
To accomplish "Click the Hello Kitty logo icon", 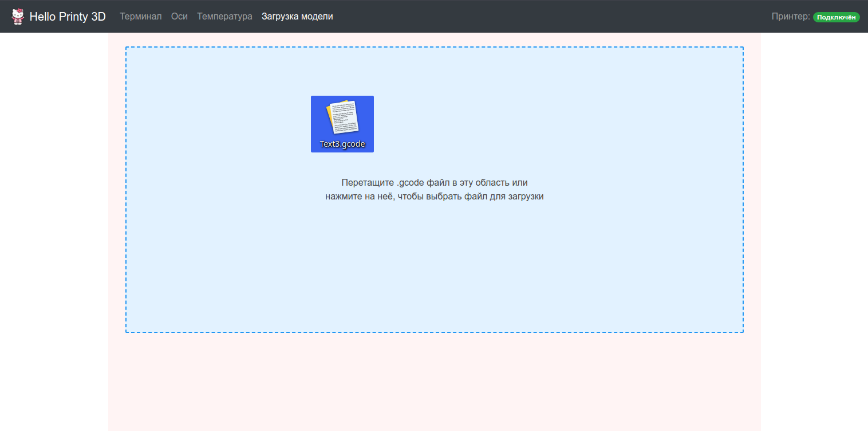I will click(18, 17).
